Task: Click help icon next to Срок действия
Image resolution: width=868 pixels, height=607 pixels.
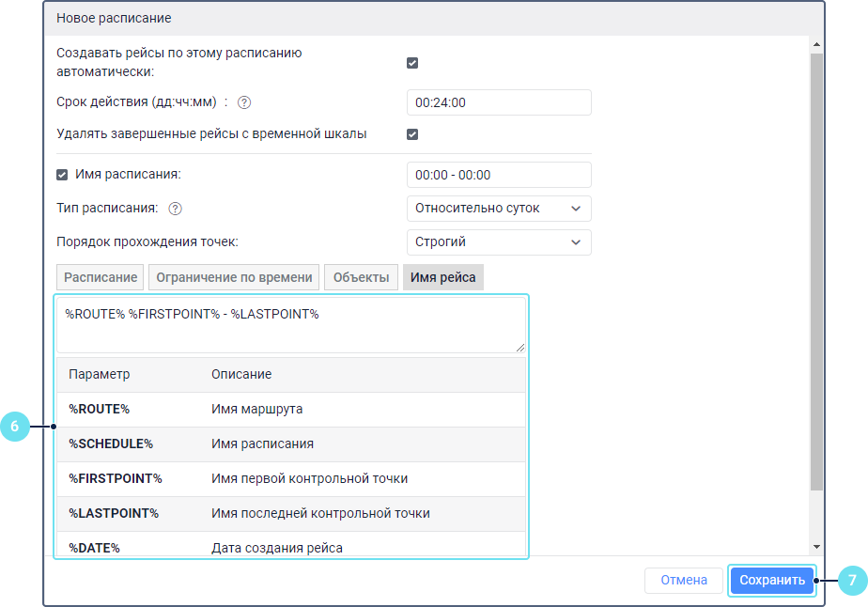Action: click(244, 102)
